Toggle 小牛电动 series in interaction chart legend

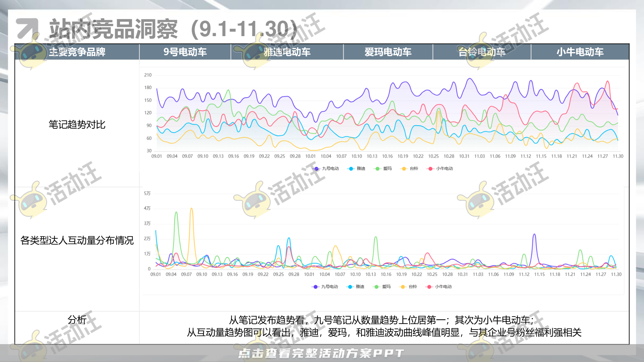pos(439,287)
